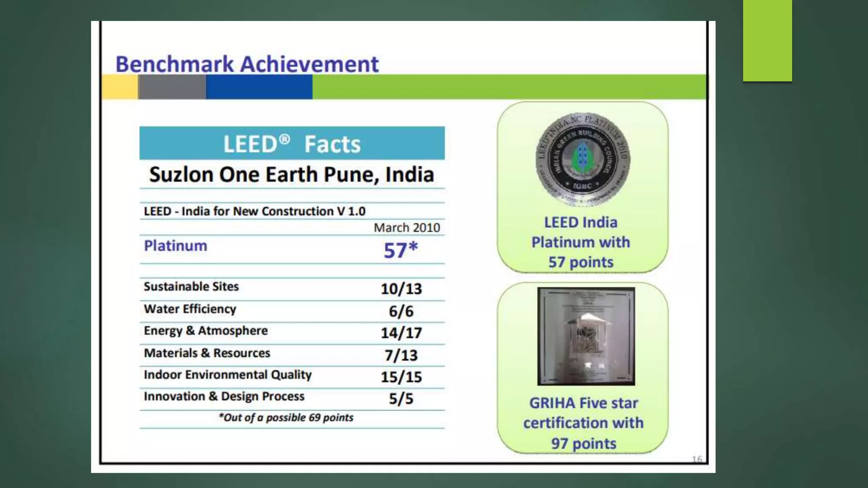Select the Water Efficiency 6/6 score

click(x=401, y=311)
